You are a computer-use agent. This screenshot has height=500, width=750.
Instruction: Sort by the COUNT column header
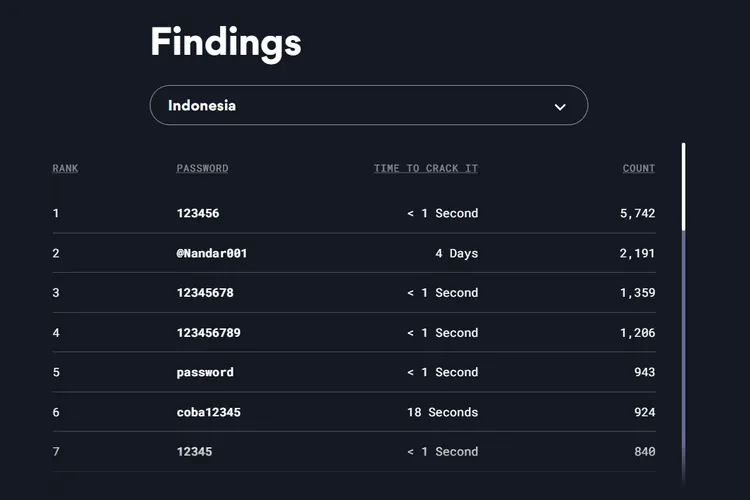638,168
